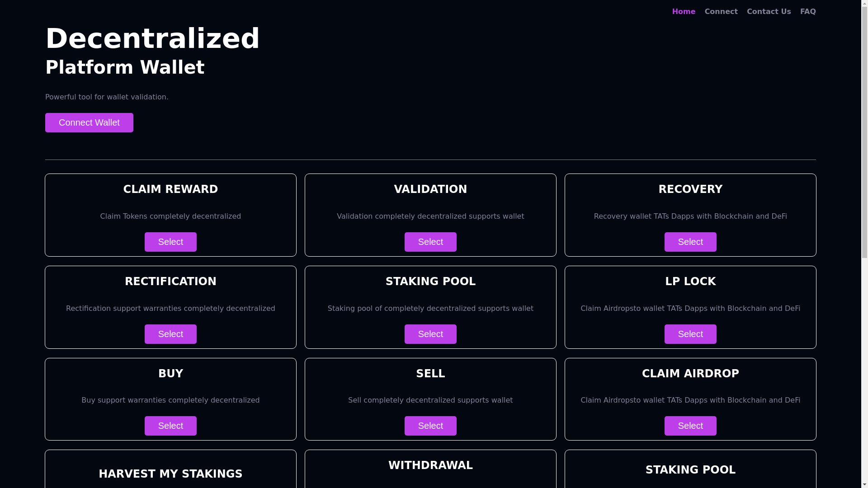Click 'Claim Tokens completely decentralized' text
The height and width of the screenshot is (488, 868).
(x=170, y=216)
